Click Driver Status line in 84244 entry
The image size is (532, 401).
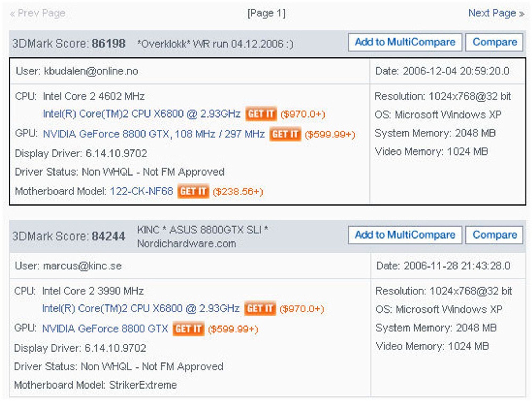119,367
